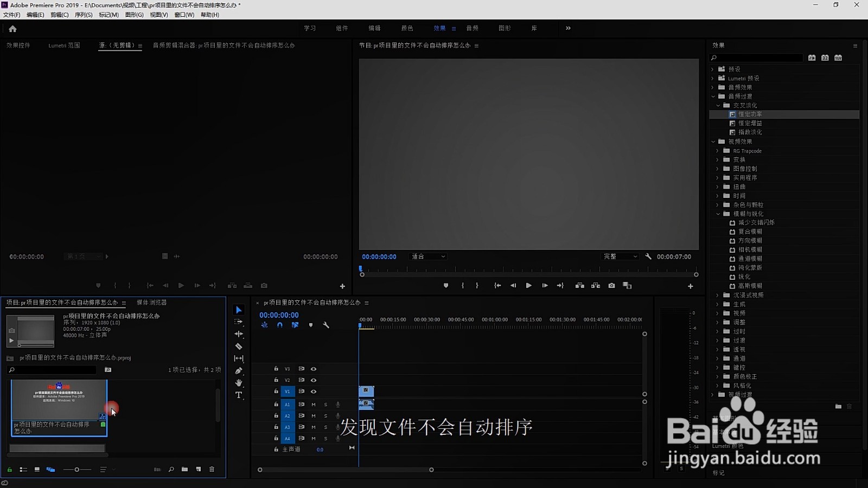Go to Out point in Program monitor
The width and height of the screenshot is (868, 488).
[x=560, y=286]
